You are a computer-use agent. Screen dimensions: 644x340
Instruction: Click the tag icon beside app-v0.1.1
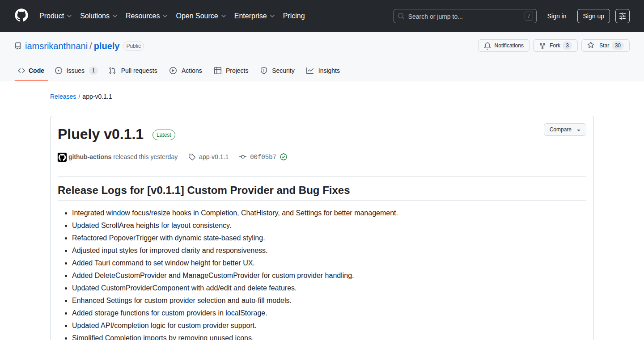[192, 157]
